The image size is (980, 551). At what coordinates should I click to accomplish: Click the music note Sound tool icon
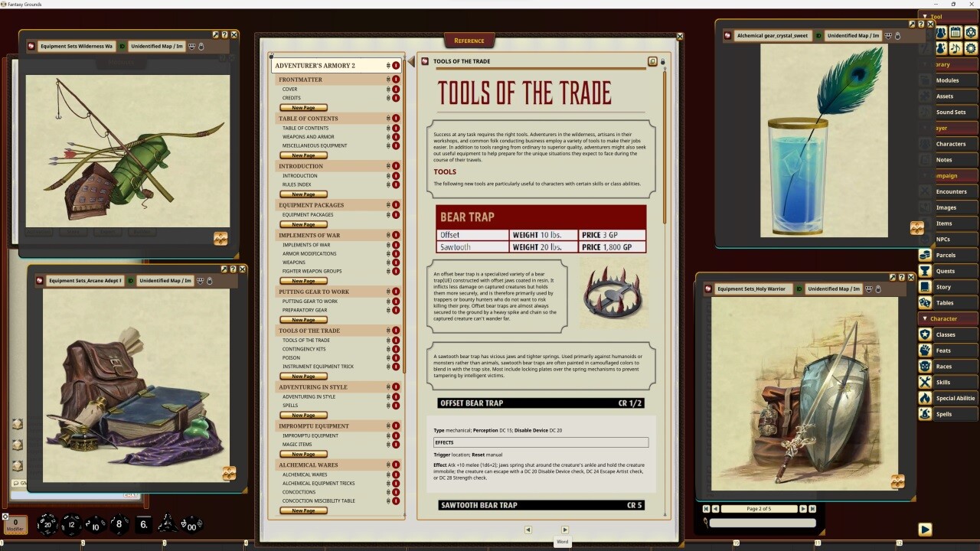coord(955,50)
